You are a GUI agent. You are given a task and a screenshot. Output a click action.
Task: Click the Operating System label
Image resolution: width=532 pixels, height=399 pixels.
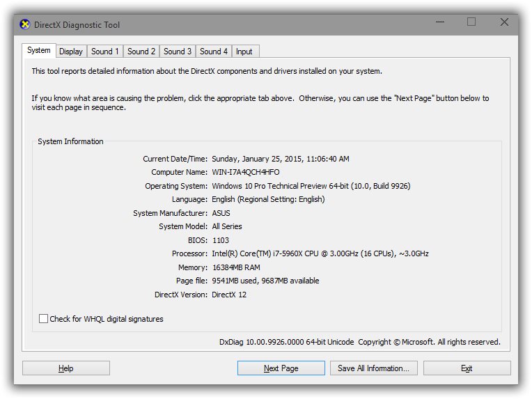(176, 186)
